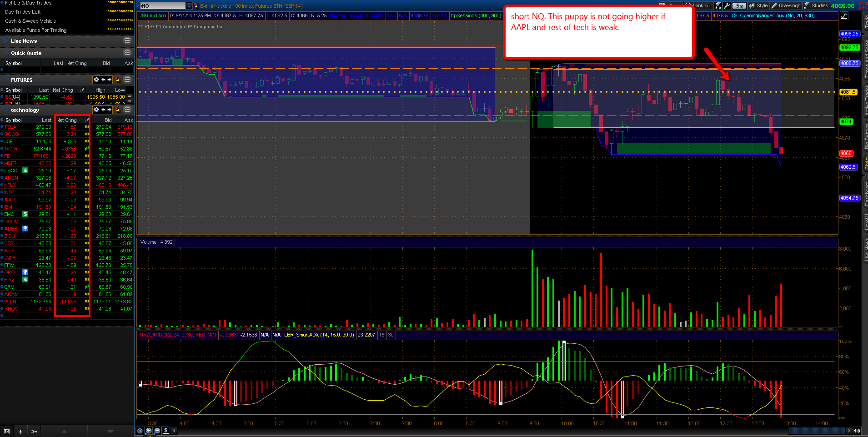Zoom out chart with minus magnifier

(x=157, y=431)
